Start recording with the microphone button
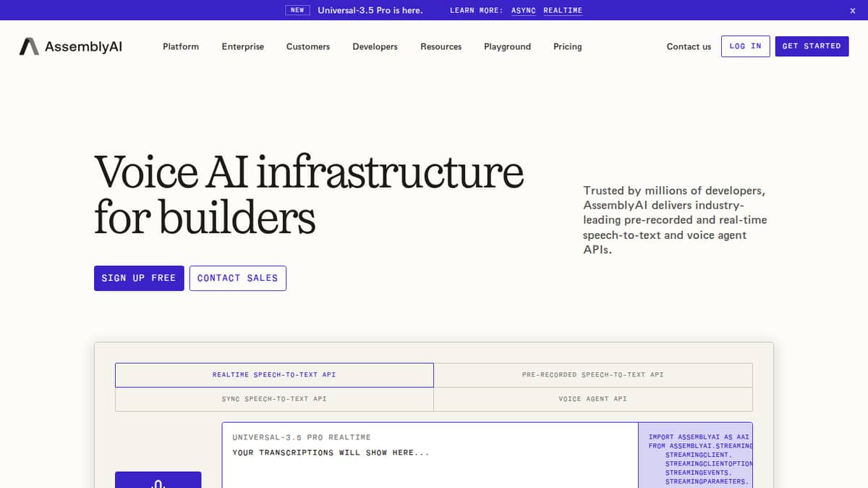The image size is (868, 488). pos(158,480)
